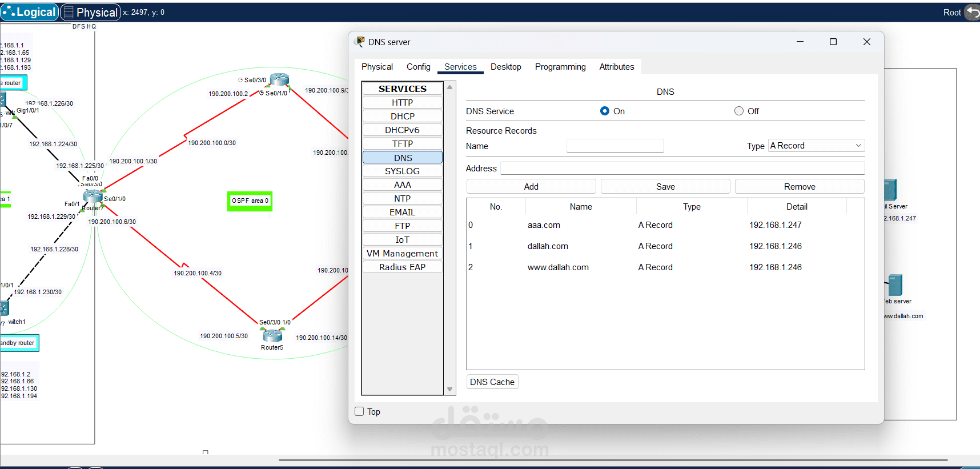Click the 192.168.1.247 detail cell
Screen dimensions: 980x469
776,225
